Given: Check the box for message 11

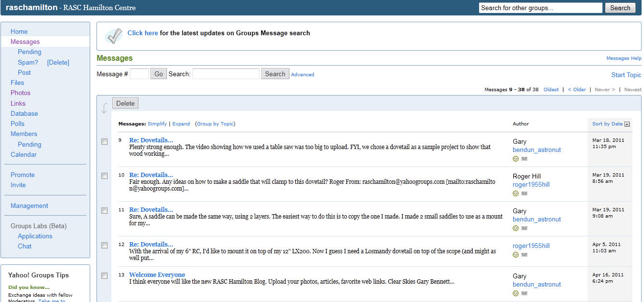Looking at the screenshot, I should 104,211.
